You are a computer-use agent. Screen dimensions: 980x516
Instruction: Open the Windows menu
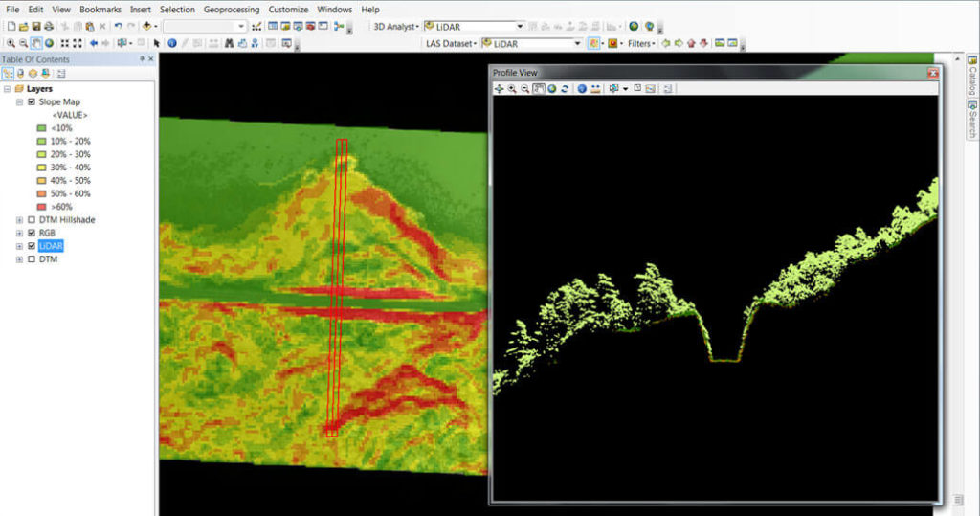tap(334, 10)
